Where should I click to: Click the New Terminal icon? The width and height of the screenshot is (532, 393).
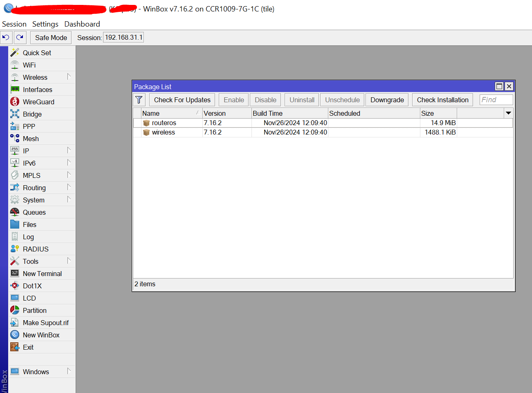[15, 273]
